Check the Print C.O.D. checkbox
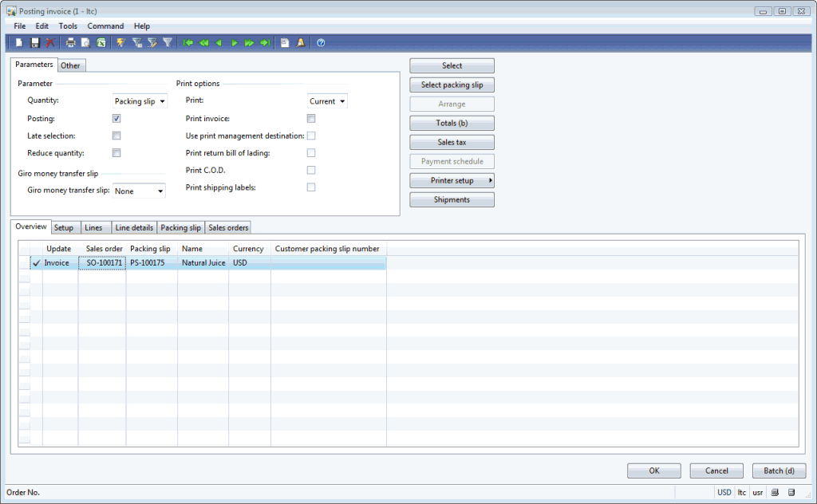 coord(311,170)
